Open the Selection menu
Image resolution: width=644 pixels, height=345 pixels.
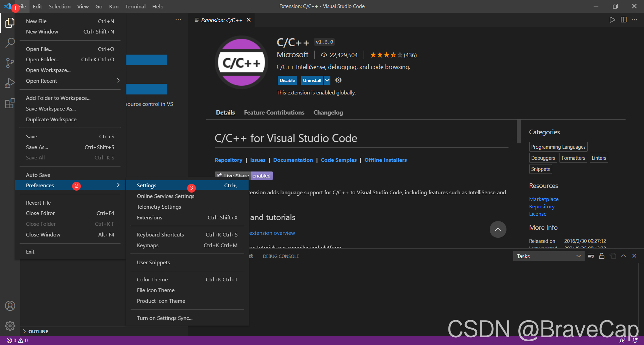(x=59, y=6)
